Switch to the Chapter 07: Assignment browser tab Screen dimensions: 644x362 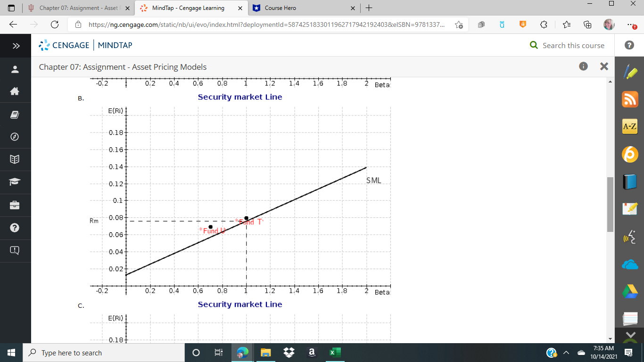coord(79,8)
